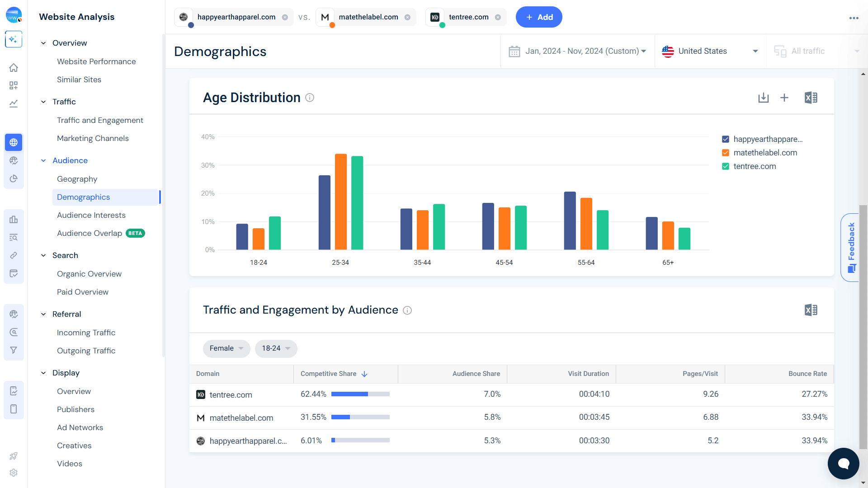Export Age Distribution to Excel
The height and width of the screenshot is (488, 868).
pyautogui.click(x=811, y=98)
